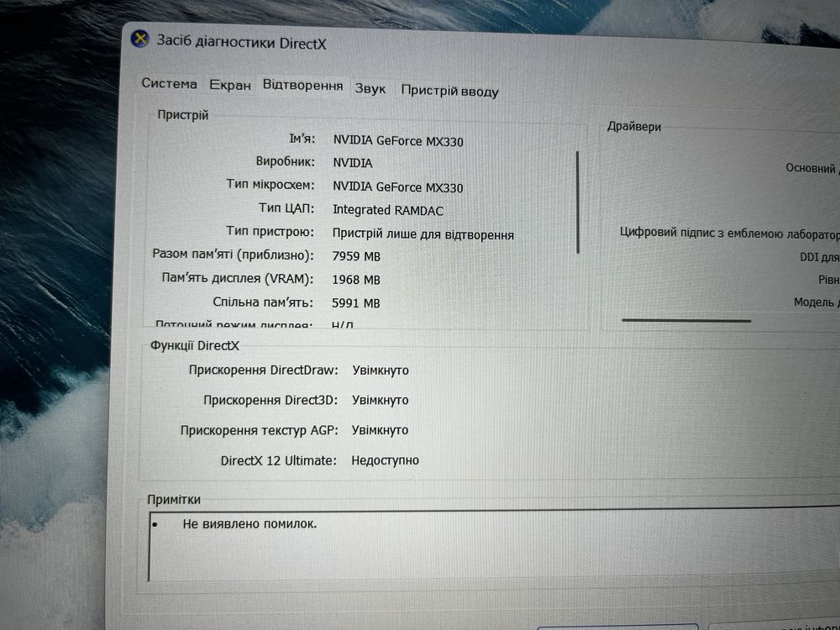Click the drivers panel horizontal scrollbar

click(x=686, y=320)
